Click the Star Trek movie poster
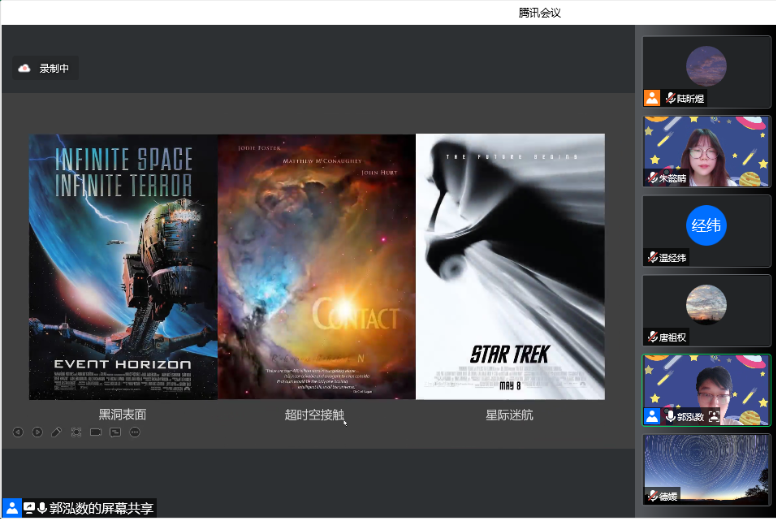Image resolution: width=776 pixels, height=519 pixels. pos(510,267)
